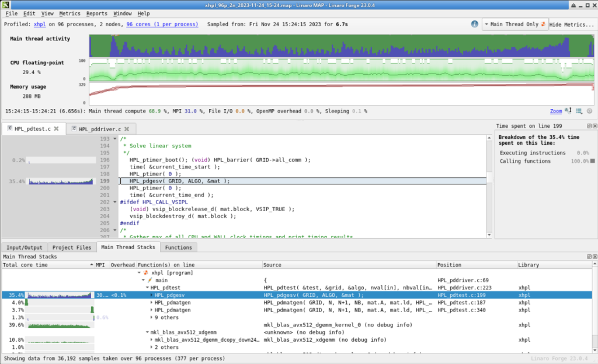Undock the Time spent on line panel
Image resolution: width=598 pixels, height=364 pixels.
[x=589, y=126]
